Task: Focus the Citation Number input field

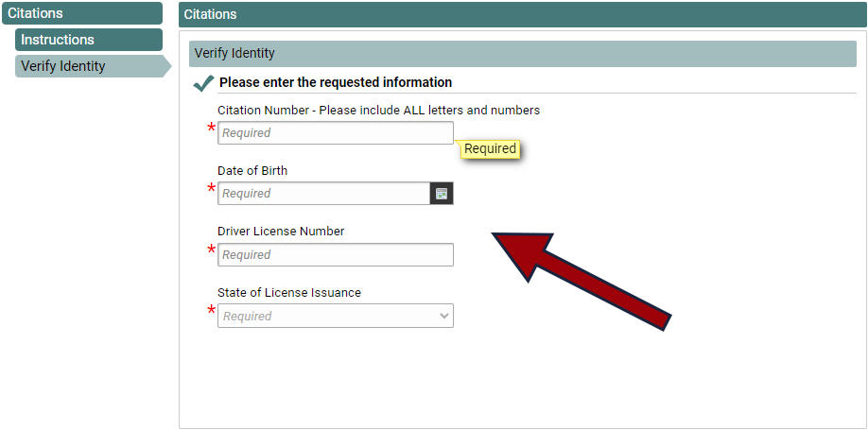Action: (336, 133)
